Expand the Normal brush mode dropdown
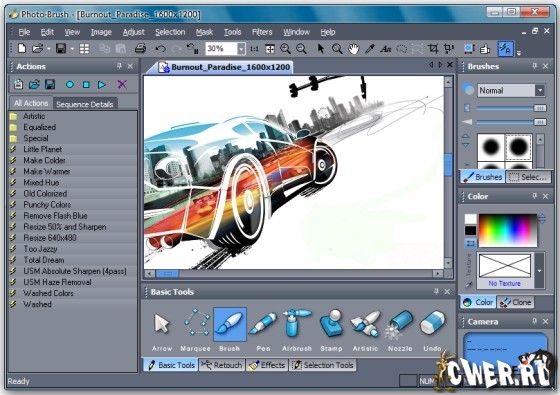This screenshot has width=560, height=395. point(540,90)
